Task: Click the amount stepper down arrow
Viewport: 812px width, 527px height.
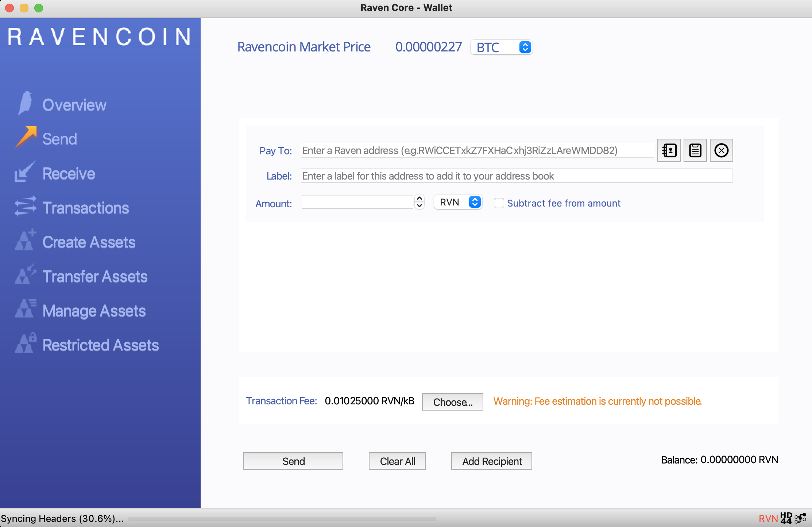Action: coord(419,205)
